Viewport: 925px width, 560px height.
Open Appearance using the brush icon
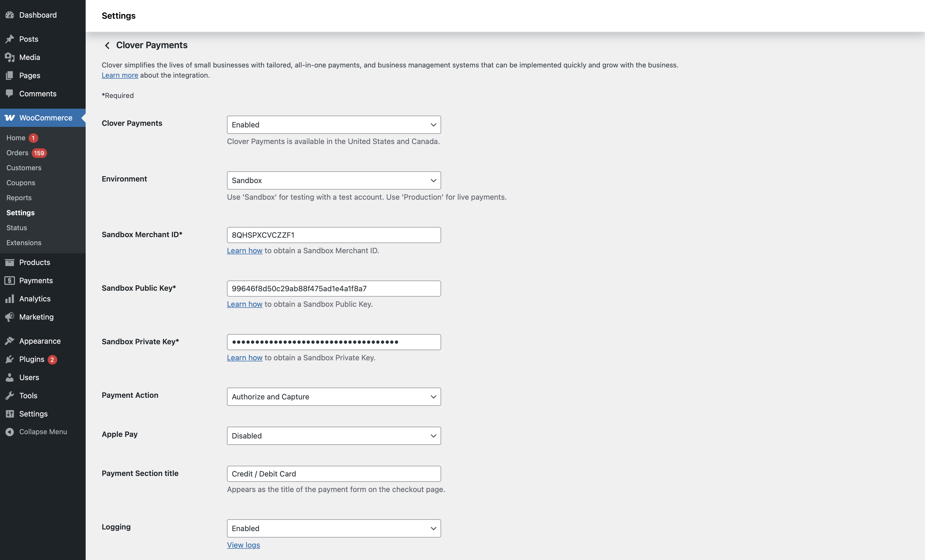pos(10,341)
